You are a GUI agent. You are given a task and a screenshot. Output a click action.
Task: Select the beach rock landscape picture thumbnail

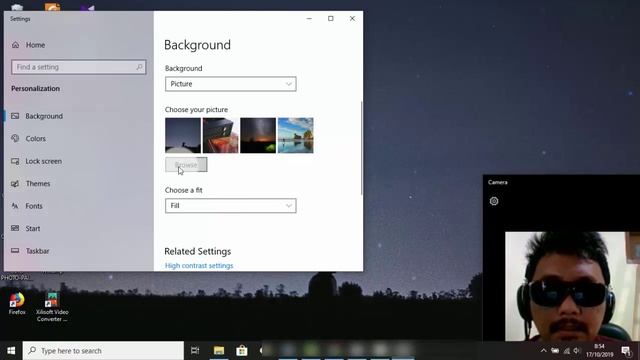(x=296, y=136)
